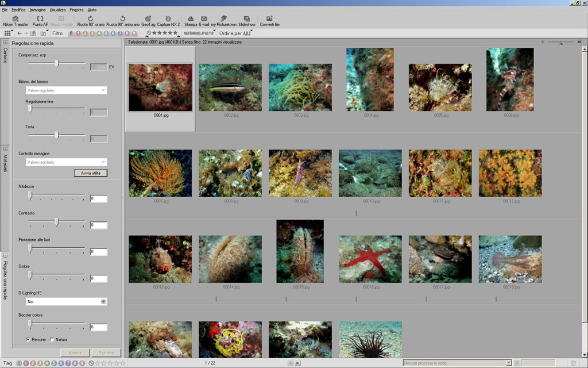This screenshot has width=588, height=368.
Task: Open the Controllo immagine dropdown
Action: click(x=66, y=162)
